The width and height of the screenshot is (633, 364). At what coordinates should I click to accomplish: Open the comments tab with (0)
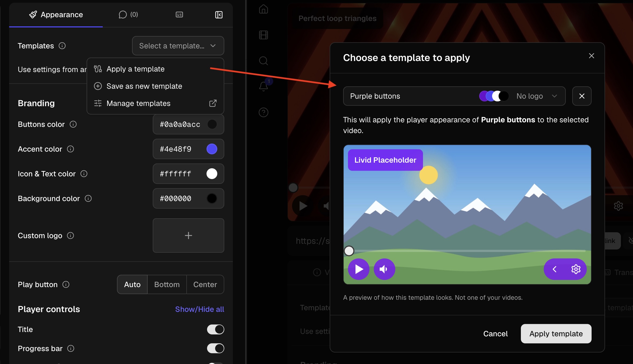(128, 15)
